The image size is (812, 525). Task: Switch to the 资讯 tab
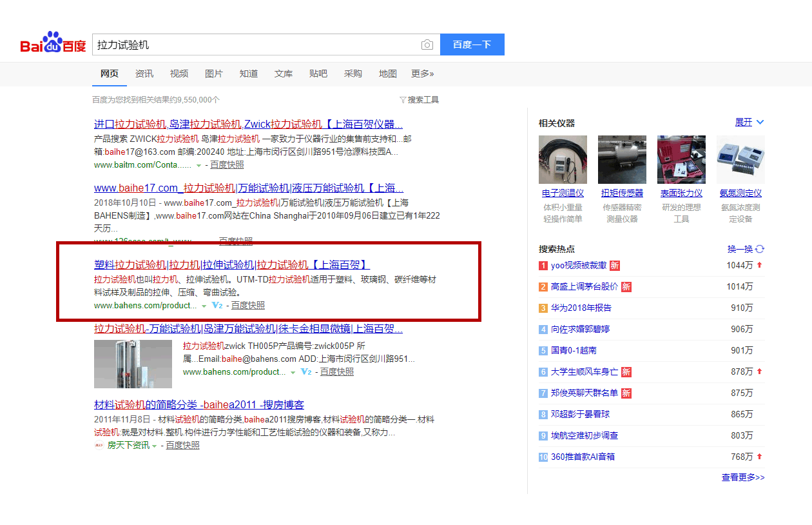click(x=144, y=74)
